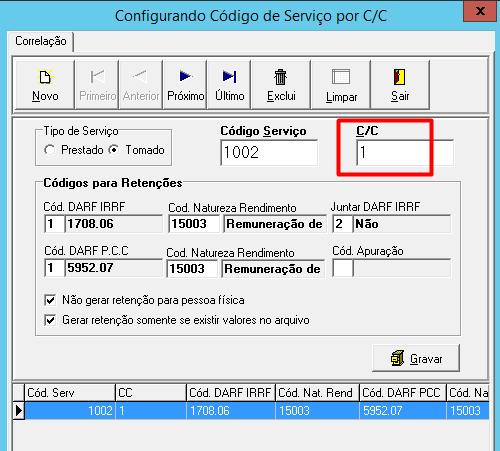Screen dimensions: 500x451
Task: Click the Cód. DARF IRRF column header
Action: coord(231,393)
